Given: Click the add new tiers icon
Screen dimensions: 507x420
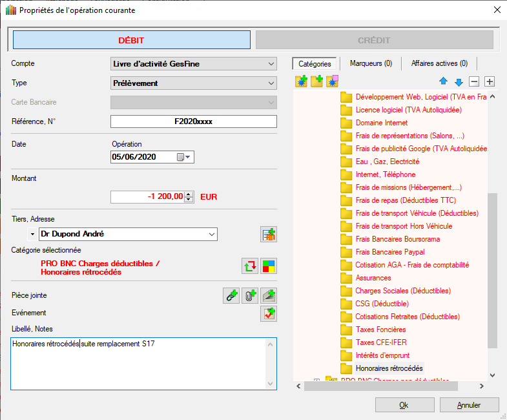Looking at the screenshot, I should pos(269,235).
